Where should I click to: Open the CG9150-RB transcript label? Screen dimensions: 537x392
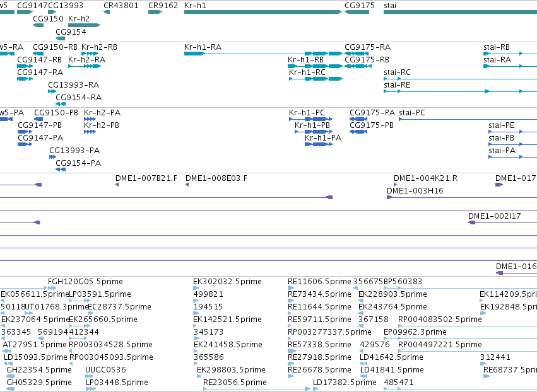click(55, 47)
